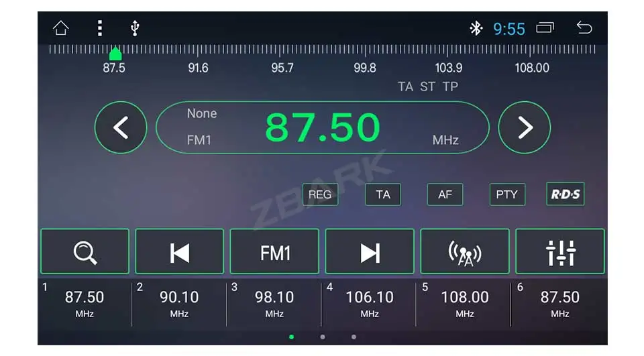Jump to 99.8 on the frequency scale
The height and width of the screenshot is (356, 644).
pyautogui.click(x=365, y=68)
